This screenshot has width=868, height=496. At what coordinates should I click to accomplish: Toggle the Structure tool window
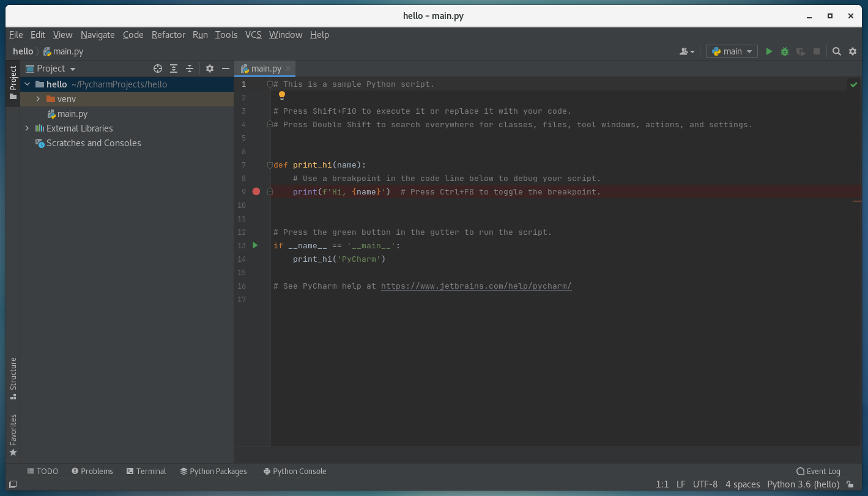coord(13,378)
